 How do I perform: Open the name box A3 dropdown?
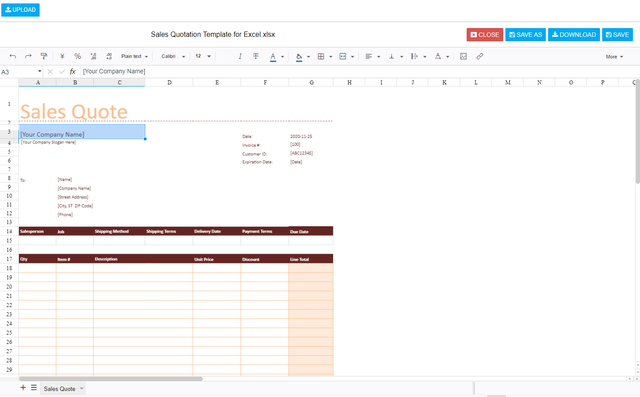click(x=40, y=71)
